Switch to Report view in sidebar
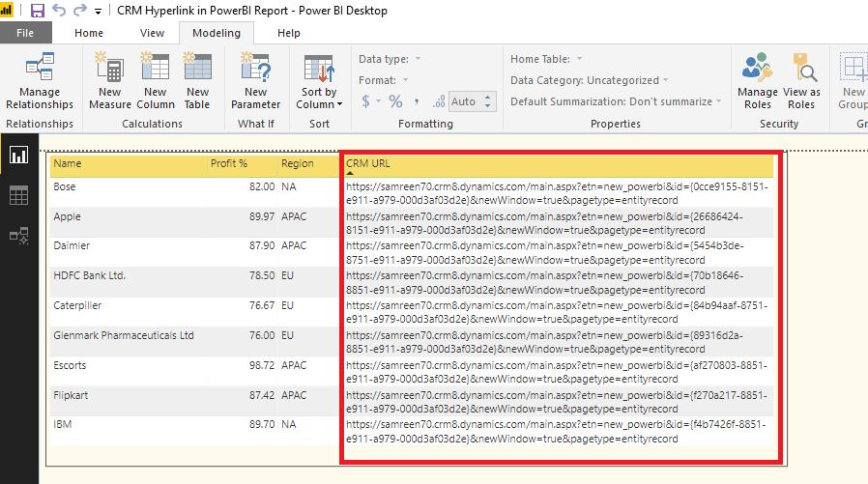The width and height of the screenshot is (868, 484). (18, 155)
